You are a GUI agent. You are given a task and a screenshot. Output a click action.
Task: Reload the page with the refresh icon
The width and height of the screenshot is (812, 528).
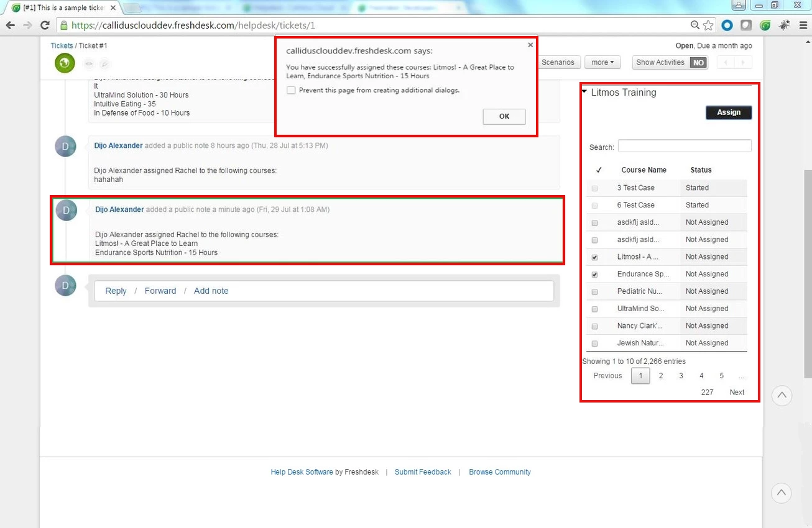(x=45, y=25)
